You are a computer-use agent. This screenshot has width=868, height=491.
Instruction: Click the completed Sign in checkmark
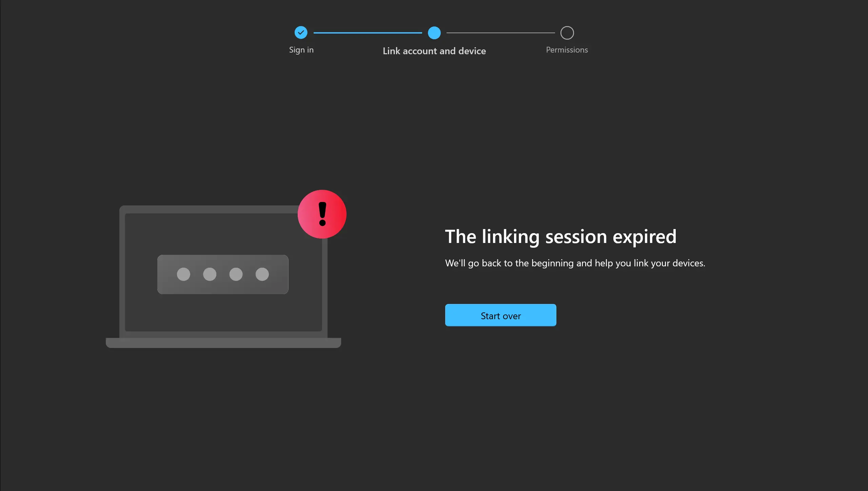(x=301, y=32)
